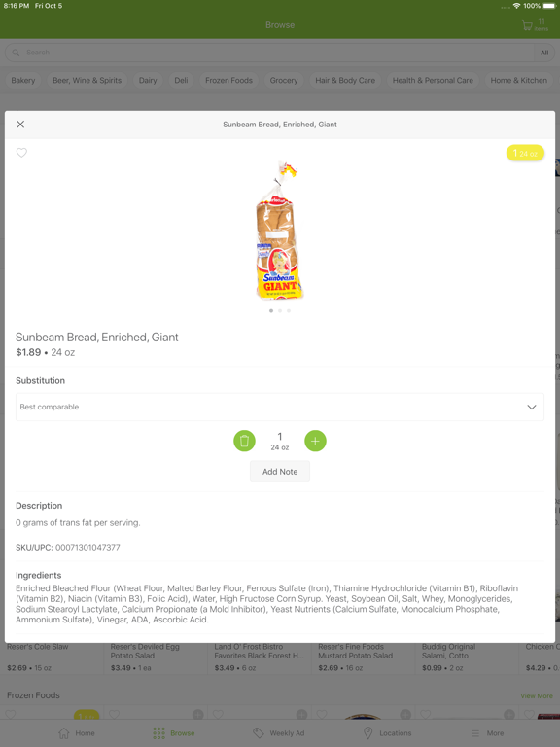The width and height of the screenshot is (560, 747).
Task: Expand the Best comparable substitution dropdown
Action: 280,407
